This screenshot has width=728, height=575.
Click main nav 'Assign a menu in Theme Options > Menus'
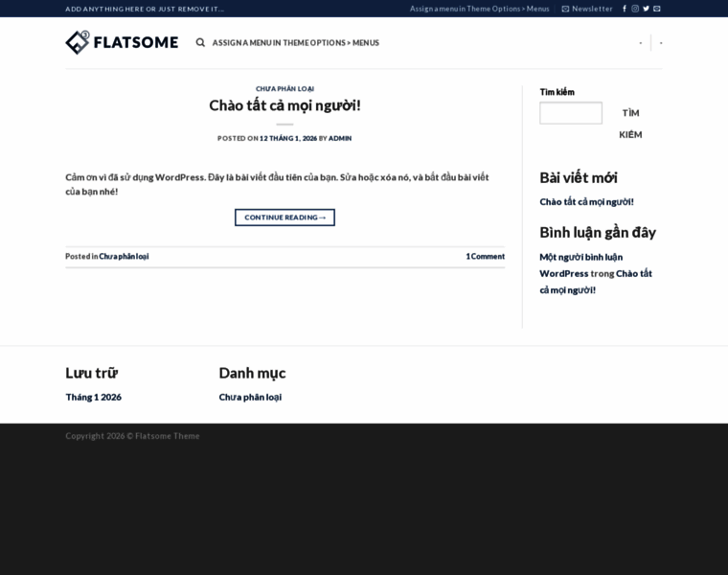(295, 43)
